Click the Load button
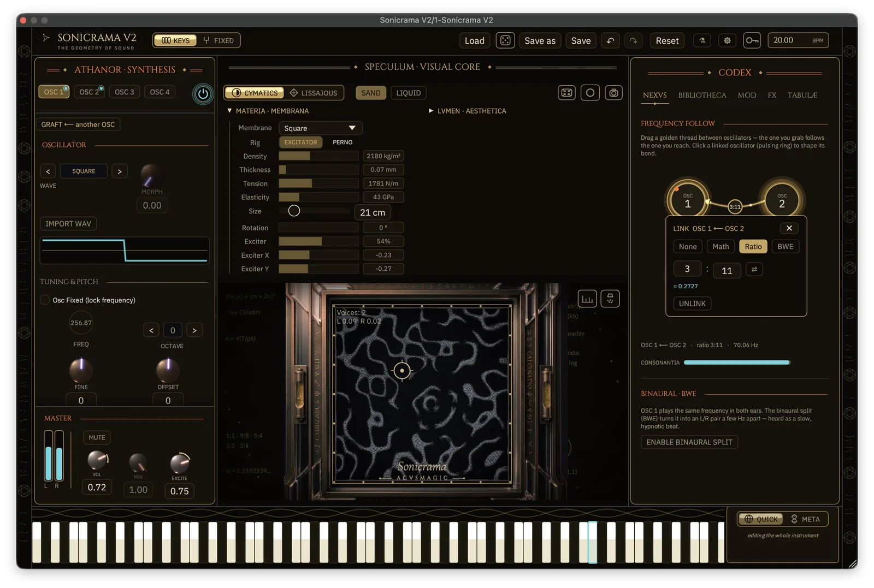 pyautogui.click(x=475, y=40)
